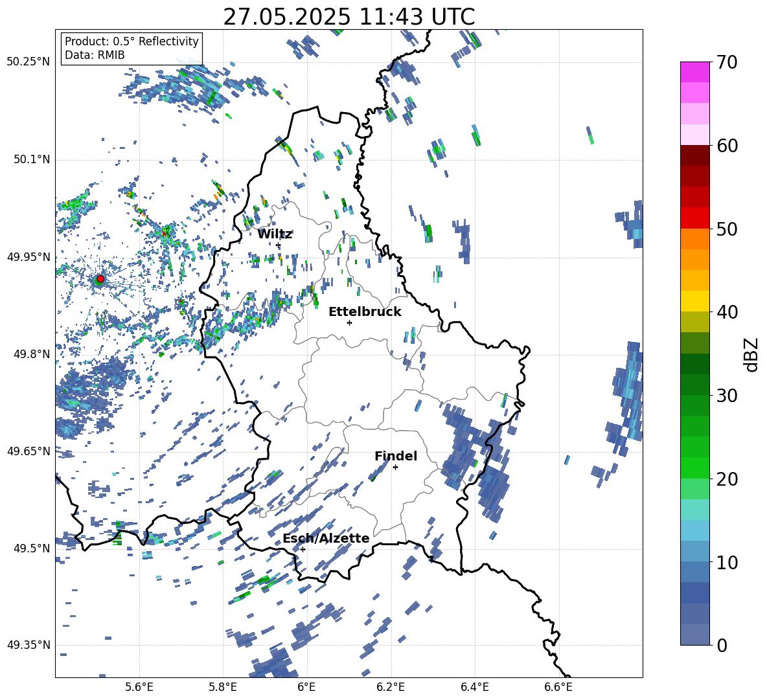This screenshot has width=767, height=700.
Task: Click the 50 tick on colorbar
Action: pos(726,229)
